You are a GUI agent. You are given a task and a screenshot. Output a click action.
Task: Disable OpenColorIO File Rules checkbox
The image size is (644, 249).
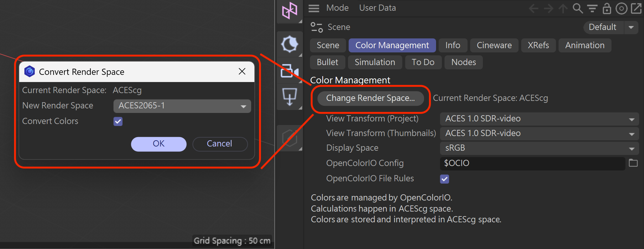(x=444, y=179)
